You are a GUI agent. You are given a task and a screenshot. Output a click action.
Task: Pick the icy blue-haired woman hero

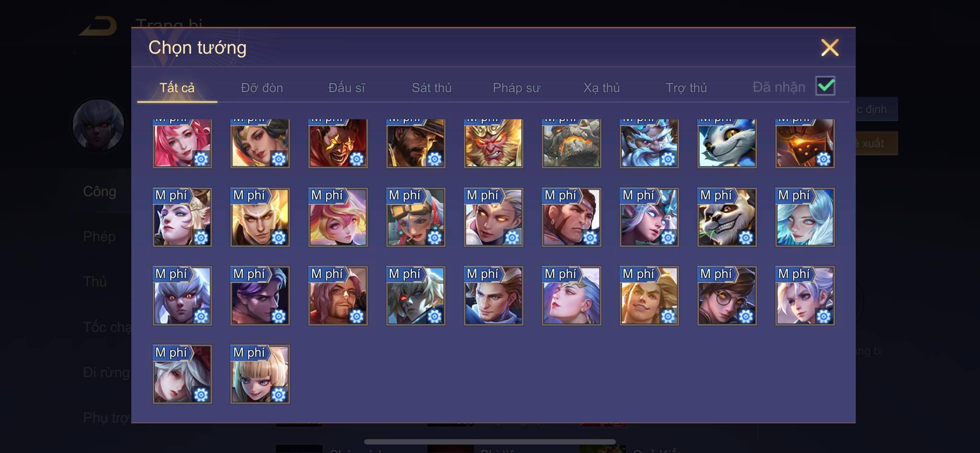805,217
